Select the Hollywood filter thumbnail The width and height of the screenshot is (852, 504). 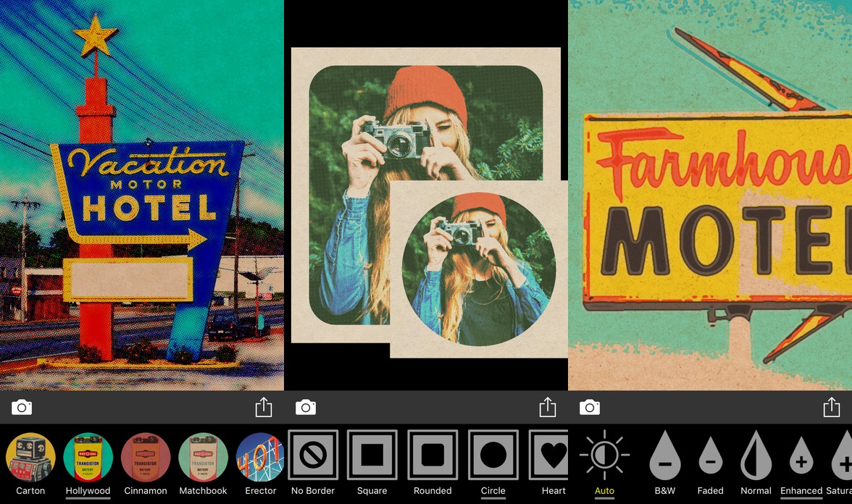tap(88, 457)
